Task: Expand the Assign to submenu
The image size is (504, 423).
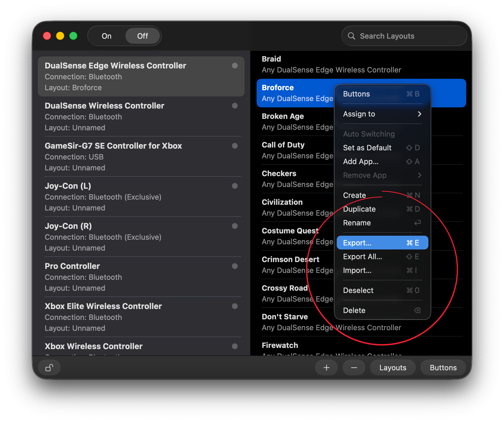Action: point(382,114)
